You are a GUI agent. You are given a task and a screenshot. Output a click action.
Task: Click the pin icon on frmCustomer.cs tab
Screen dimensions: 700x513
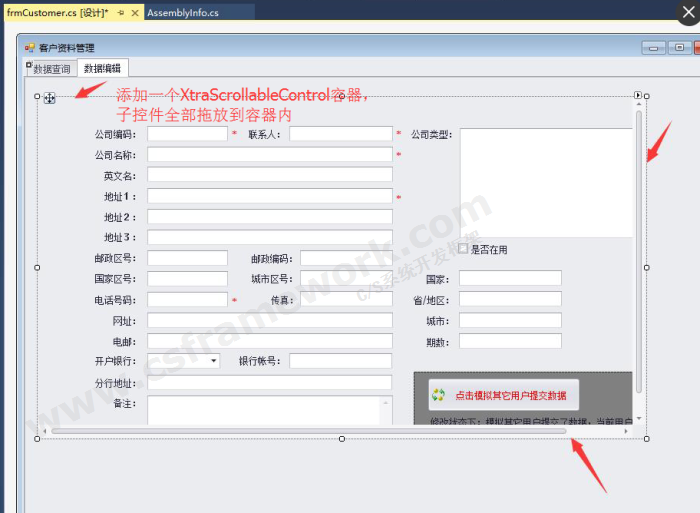(x=121, y=13)
